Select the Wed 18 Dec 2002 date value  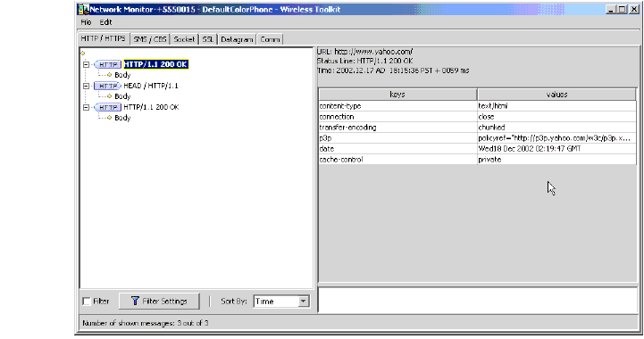coord(556,149)
